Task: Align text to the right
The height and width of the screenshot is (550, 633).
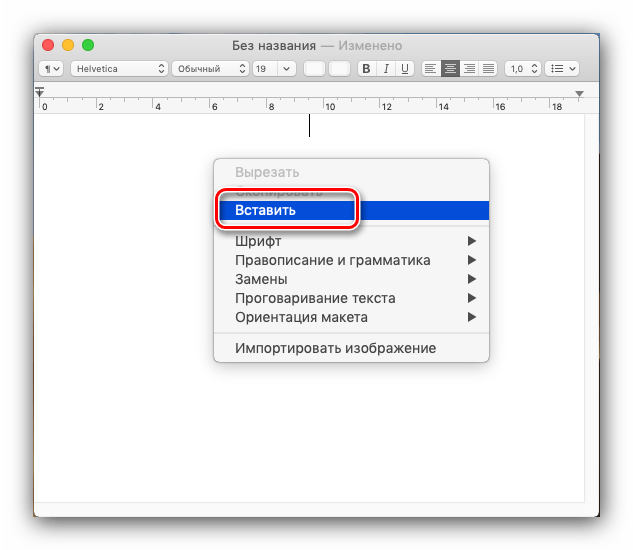Action: point(469,69)
